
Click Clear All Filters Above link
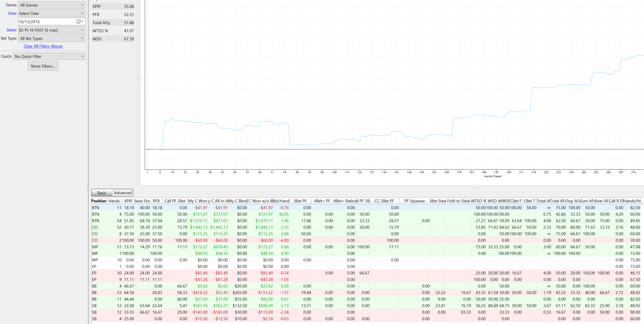point(43,46)
